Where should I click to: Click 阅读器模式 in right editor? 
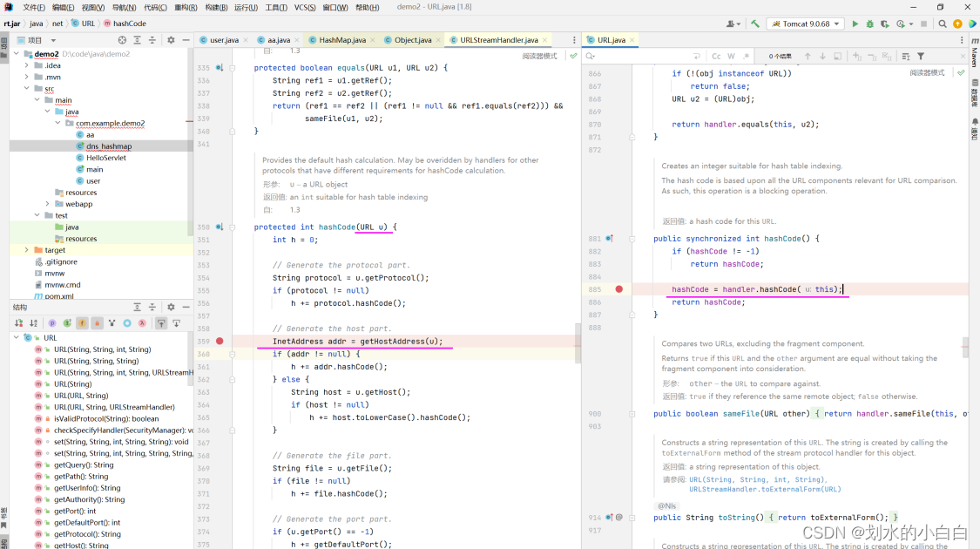[927, 73]
